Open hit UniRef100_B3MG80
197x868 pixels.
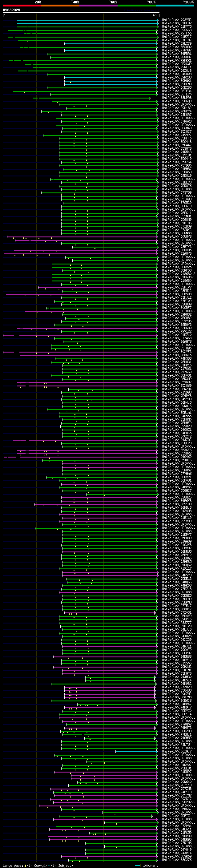point(177,328)
